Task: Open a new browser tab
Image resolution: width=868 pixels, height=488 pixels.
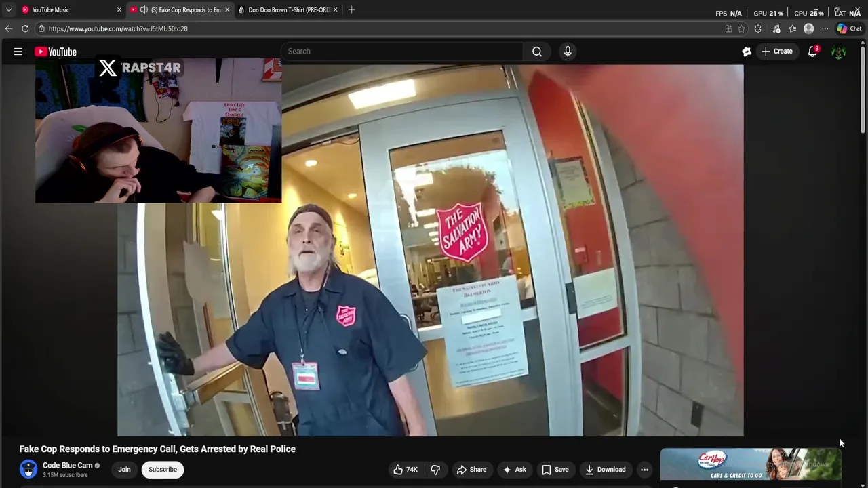Action: 351,9
